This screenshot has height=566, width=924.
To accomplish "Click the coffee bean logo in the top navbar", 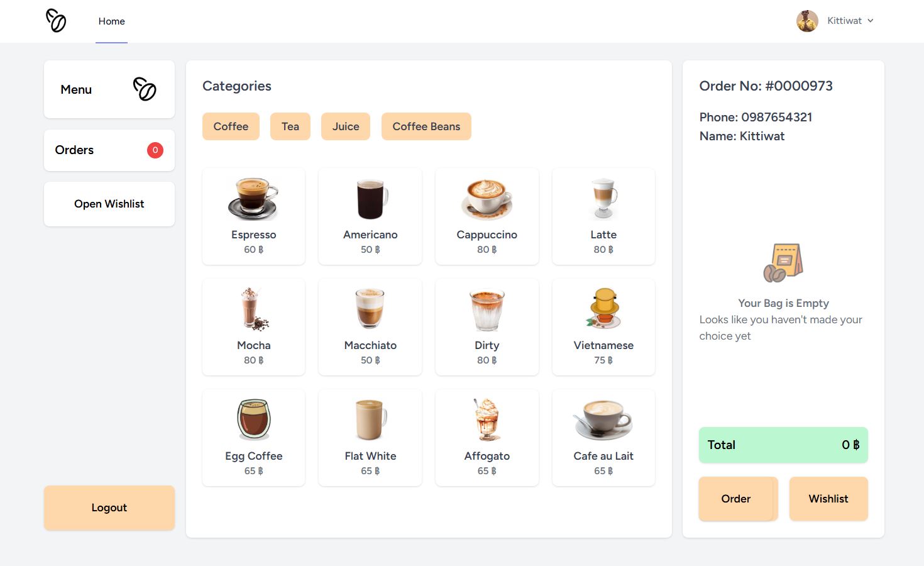I will (x=56, y=21).
